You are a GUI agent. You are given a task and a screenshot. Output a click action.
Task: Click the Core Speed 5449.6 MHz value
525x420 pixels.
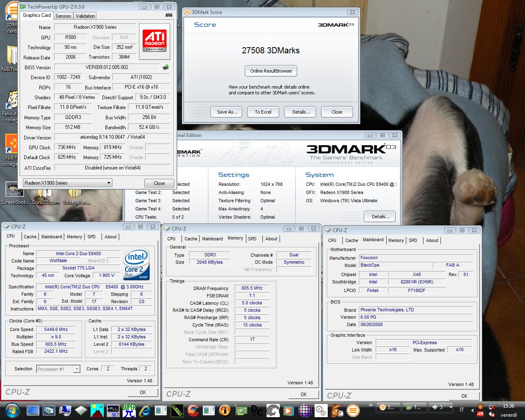tap(56, 329)
